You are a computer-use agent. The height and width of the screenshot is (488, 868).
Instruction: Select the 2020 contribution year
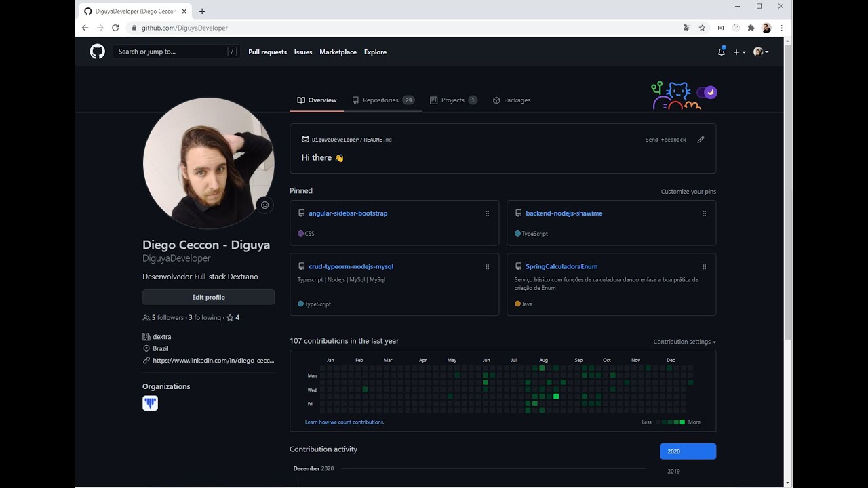[x=688, y=451]
